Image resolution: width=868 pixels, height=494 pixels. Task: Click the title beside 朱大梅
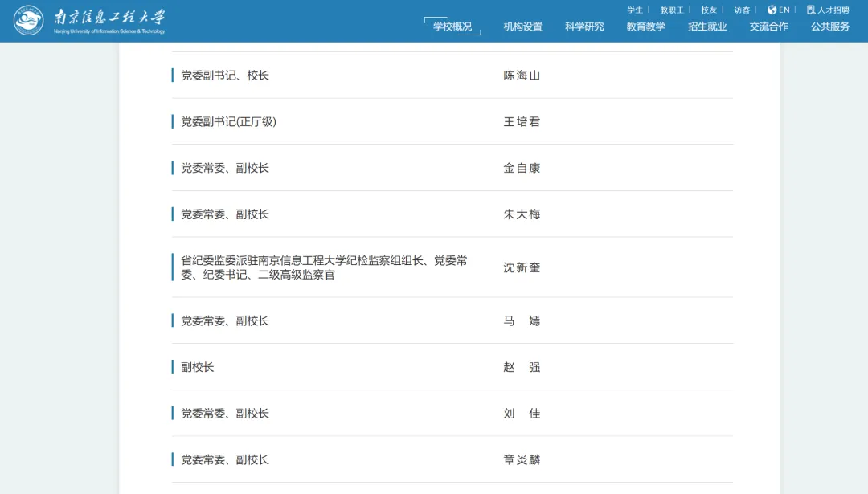point(225,214)
